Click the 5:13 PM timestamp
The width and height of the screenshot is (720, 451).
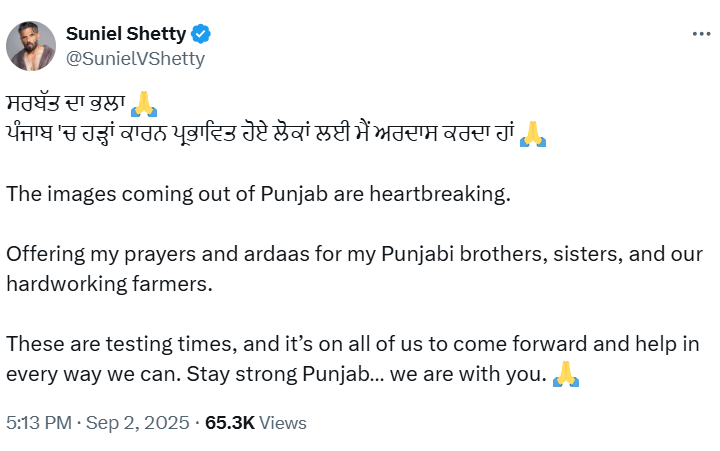point(39,423)
